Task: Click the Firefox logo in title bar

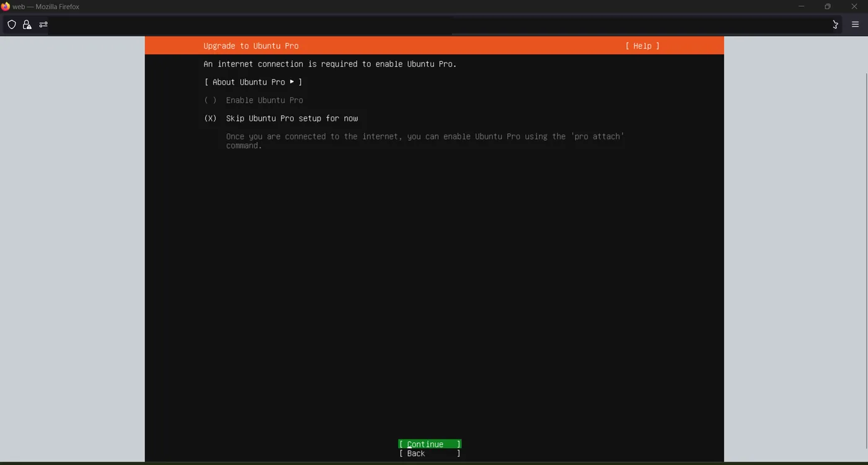Action: tap(6, 6)
